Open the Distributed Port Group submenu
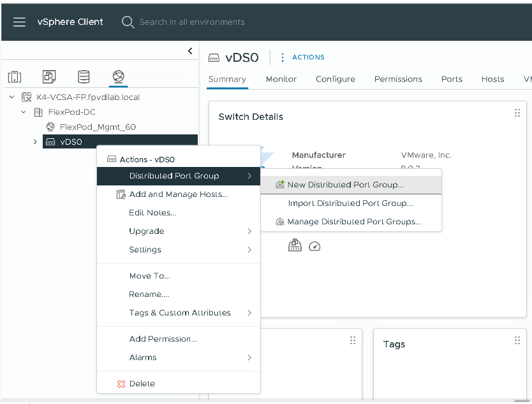532x404 pixels. coord(179,176)
